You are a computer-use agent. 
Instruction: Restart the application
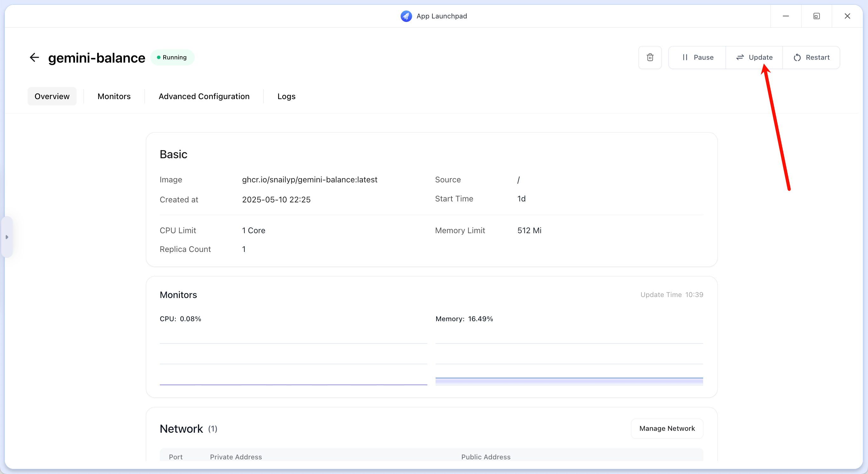pos(811,58)
